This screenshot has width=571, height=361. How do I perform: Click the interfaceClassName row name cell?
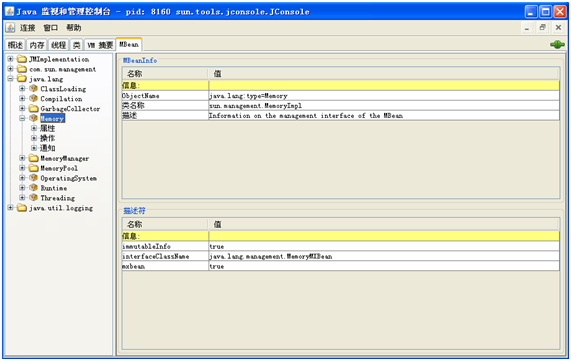tap(165, 256)
